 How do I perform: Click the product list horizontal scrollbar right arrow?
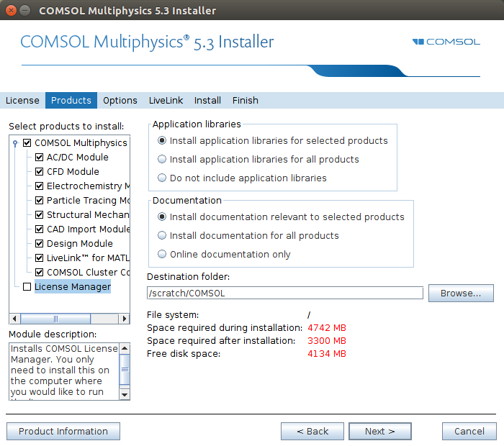(125, 319)
